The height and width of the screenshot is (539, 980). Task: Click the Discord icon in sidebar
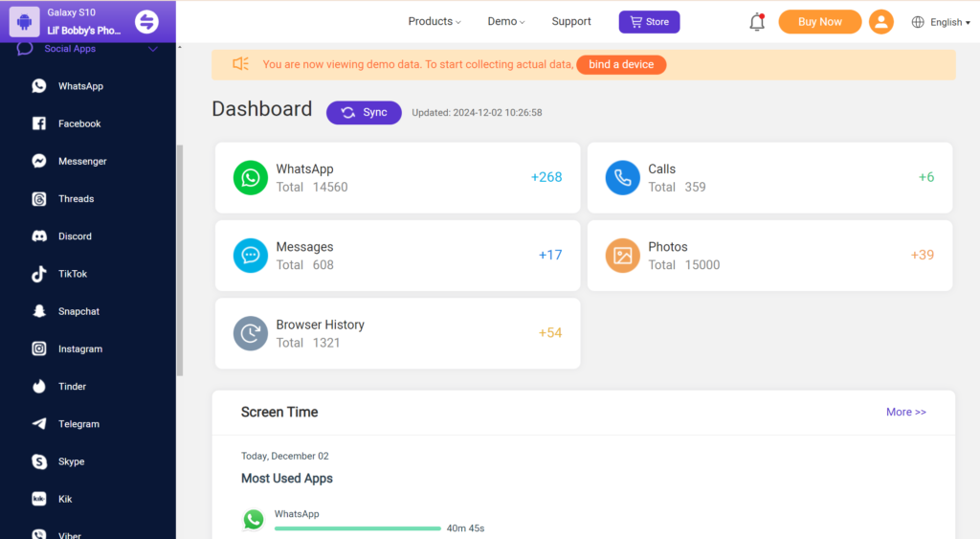point(38,236)
